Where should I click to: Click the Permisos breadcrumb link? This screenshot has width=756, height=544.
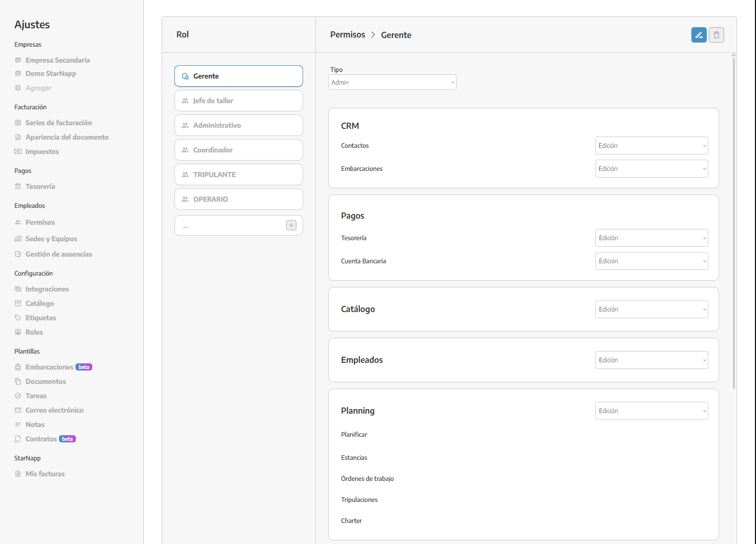348,34
